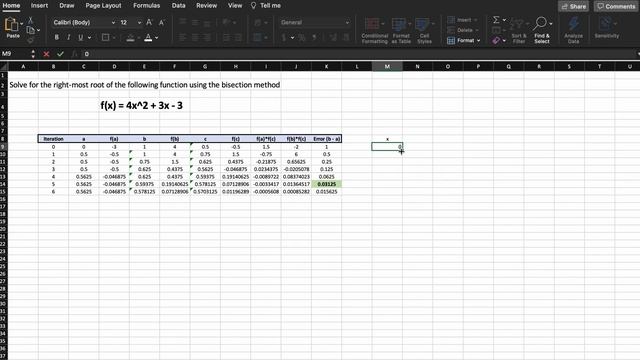Click the highlighted error cell 0.03125
Image resolution: width=640 pixels, height=360 pixels.
point(326,184)
